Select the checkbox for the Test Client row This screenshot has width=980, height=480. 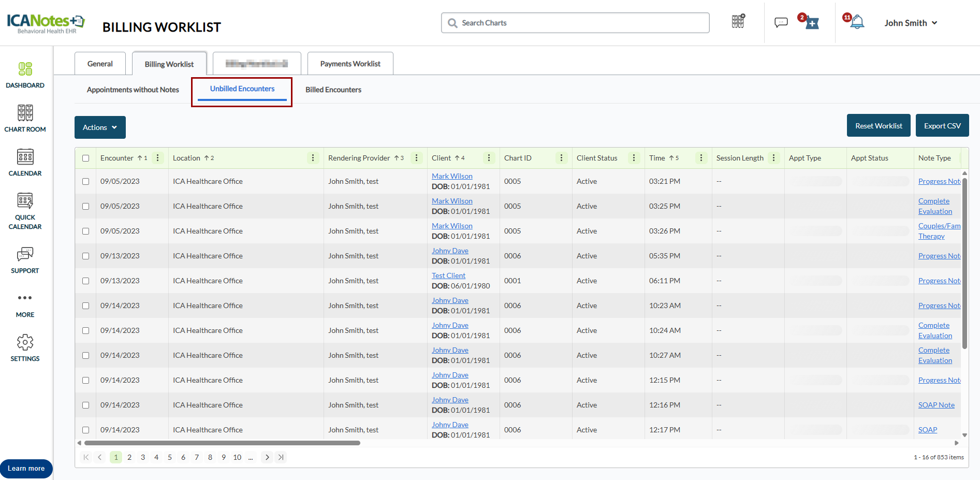pyautogui.click(x=86, y=281)
